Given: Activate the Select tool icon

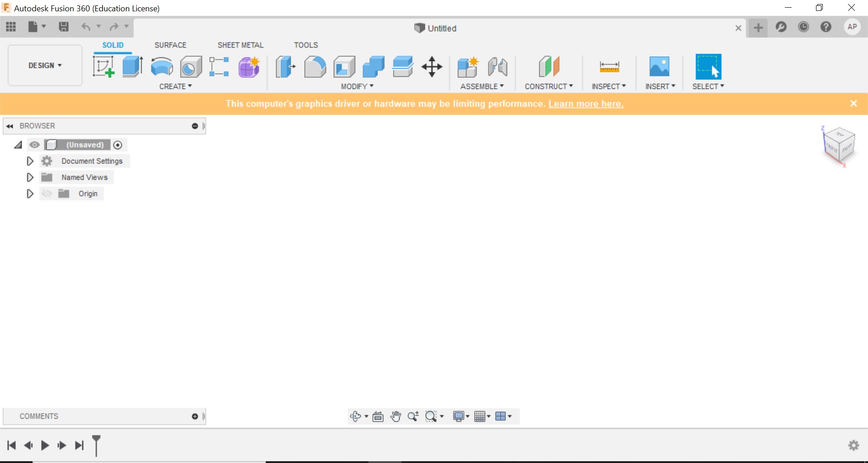Looking at the screenshot, I should pos(708,66).
